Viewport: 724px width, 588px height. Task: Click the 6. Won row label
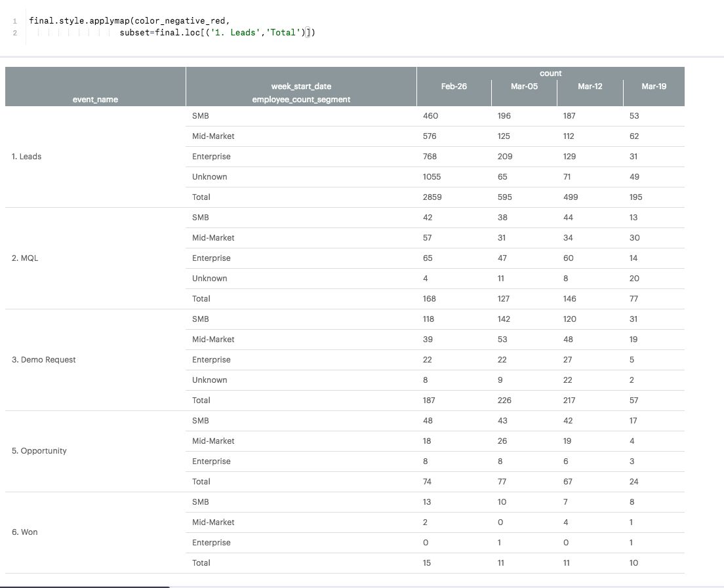tap(25, 532)
